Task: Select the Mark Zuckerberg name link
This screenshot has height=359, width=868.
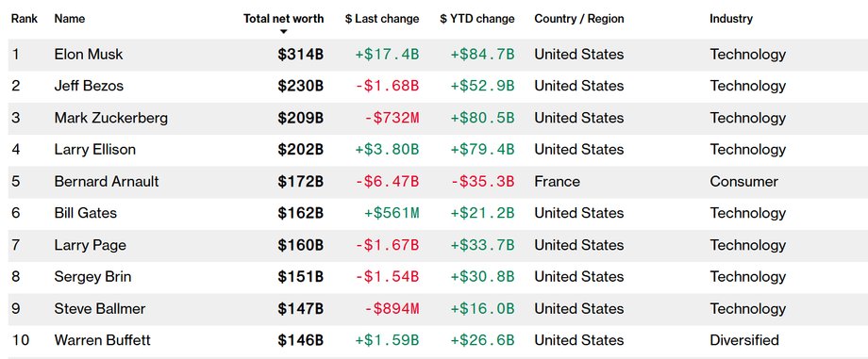Action: [110, 118]
